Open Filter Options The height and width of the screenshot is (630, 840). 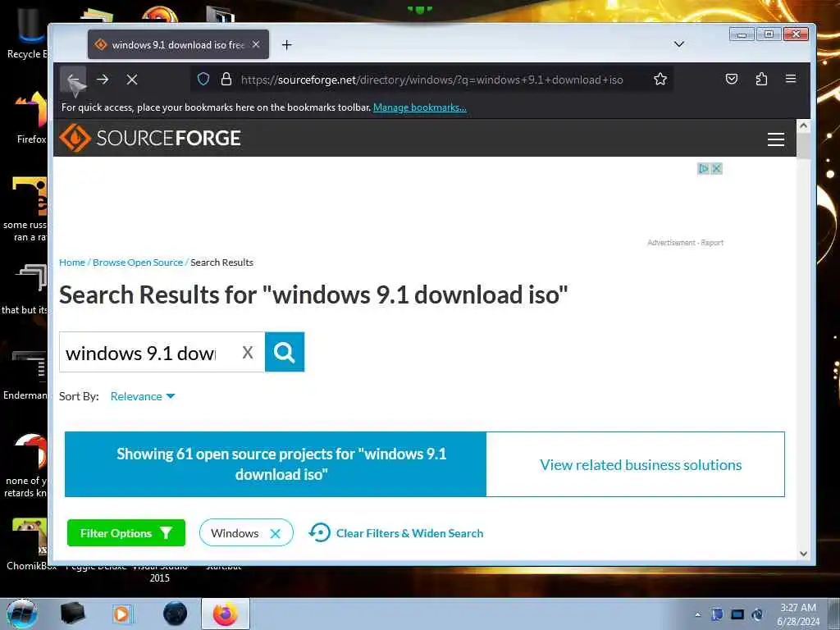[x=126, y=533]
